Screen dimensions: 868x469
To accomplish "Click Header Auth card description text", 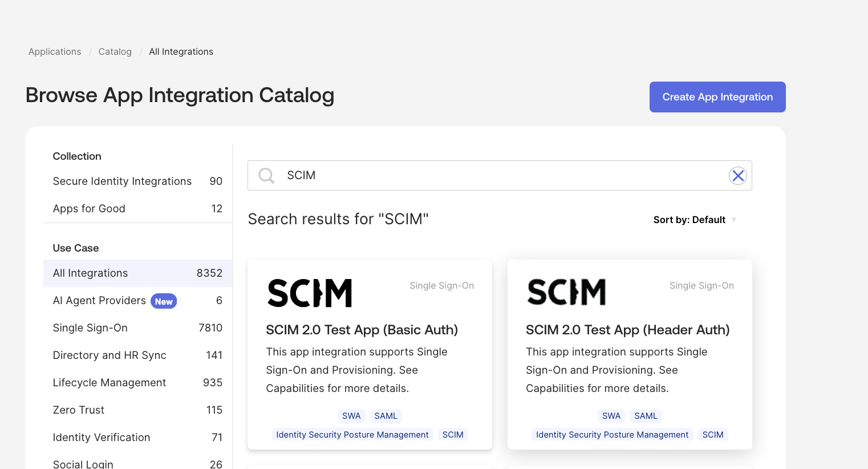I will (617, 370).
